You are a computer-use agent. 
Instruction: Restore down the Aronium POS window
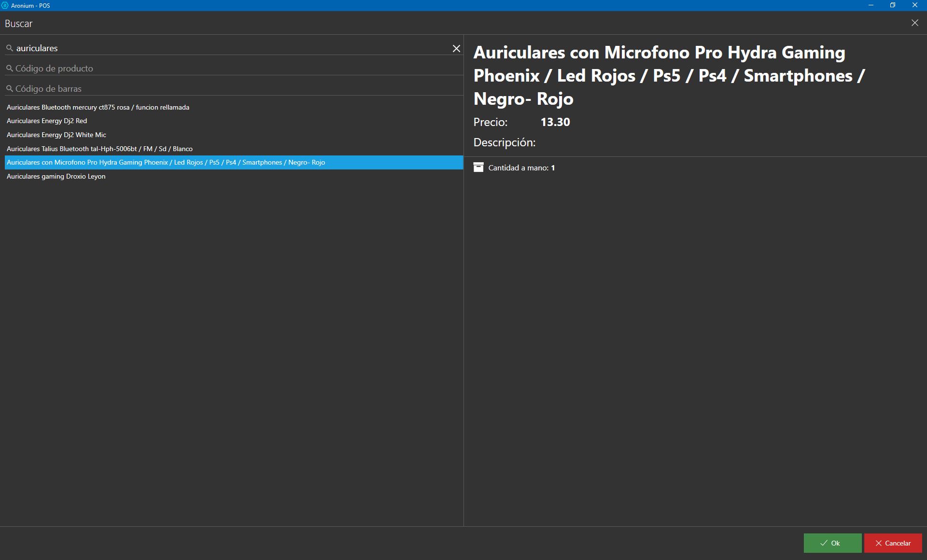[x=893, y=5]
